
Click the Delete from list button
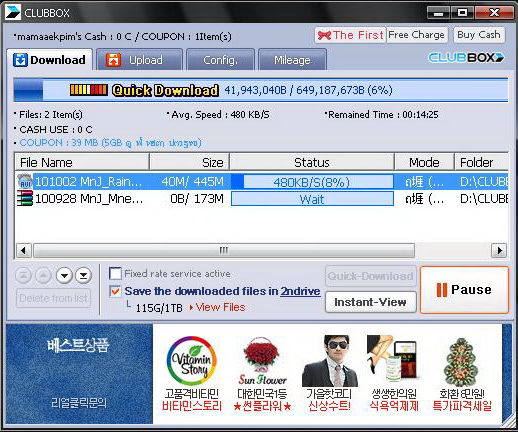pos(53,298)
